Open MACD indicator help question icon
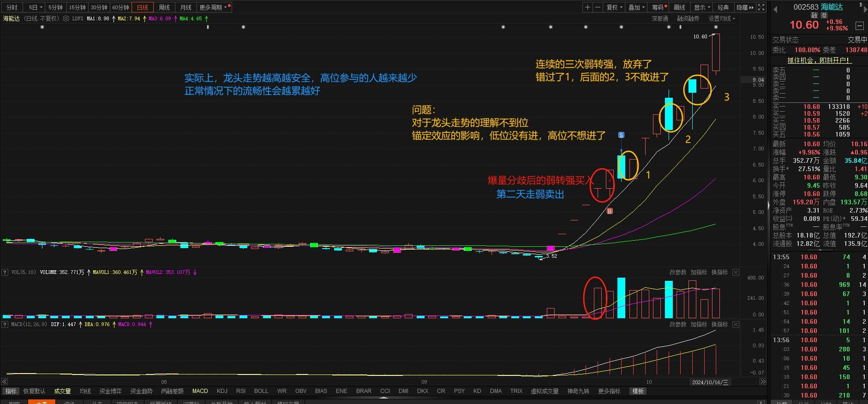 coord(5,324)
